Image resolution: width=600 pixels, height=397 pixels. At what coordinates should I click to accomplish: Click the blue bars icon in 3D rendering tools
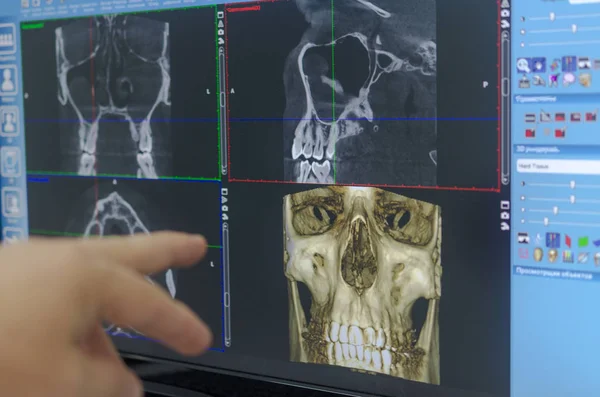553,240
